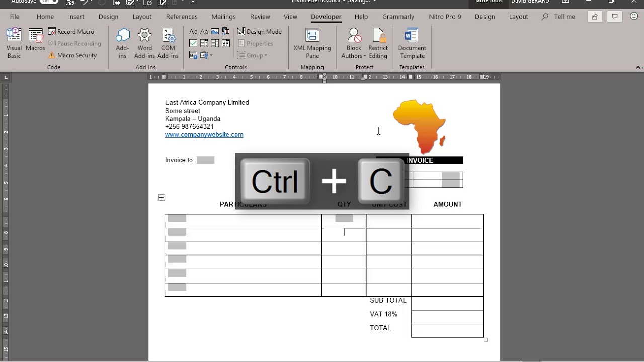Toggle Design Mode

coord(259,31)
